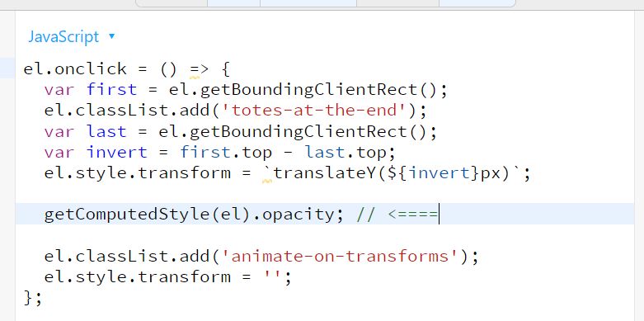This screenshot has width=644, height=321.
Task: Click the invert variable declaration
Action: (x=116, y=152)
